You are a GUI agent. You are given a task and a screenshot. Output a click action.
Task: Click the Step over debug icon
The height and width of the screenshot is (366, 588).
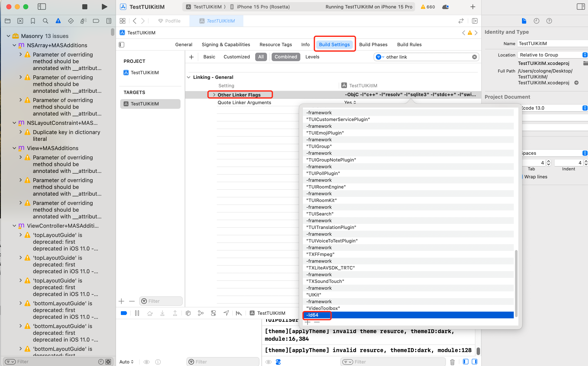pos(150,313)
